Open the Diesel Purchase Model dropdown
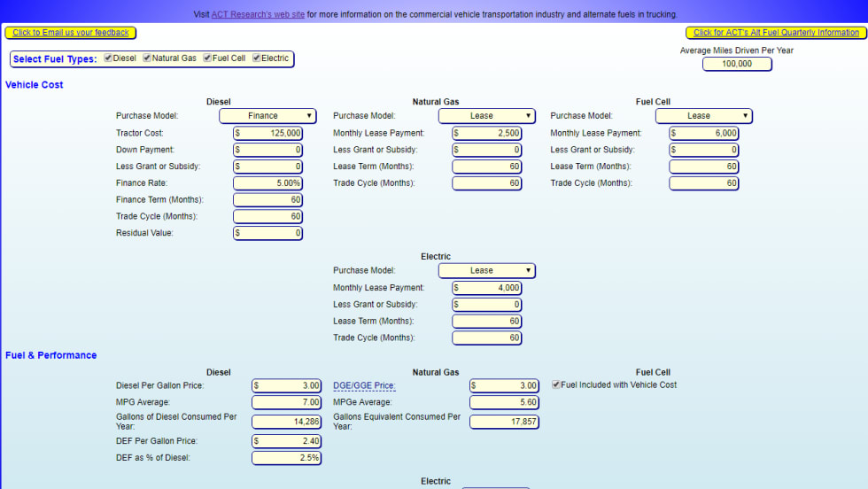This screenshot has height=489, width=868. pyautogui.click(x=267, y=116)
